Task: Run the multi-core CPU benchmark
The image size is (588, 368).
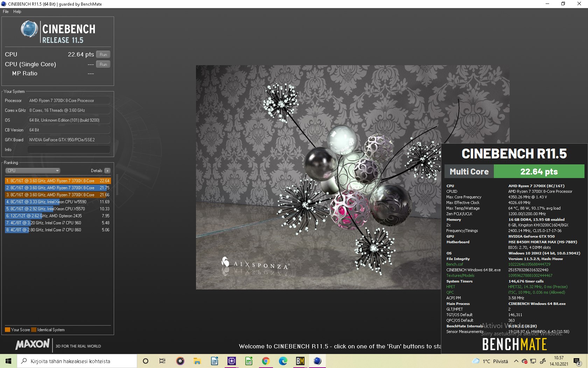Action: (103, 54)
